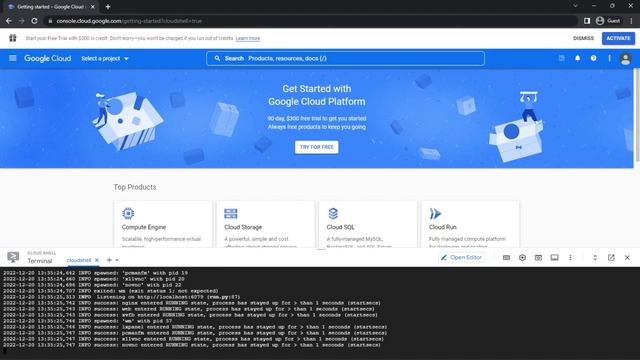Click the Google Cloud logo
The width and height of the screenshot is (640, 360).
pos(47,58)
